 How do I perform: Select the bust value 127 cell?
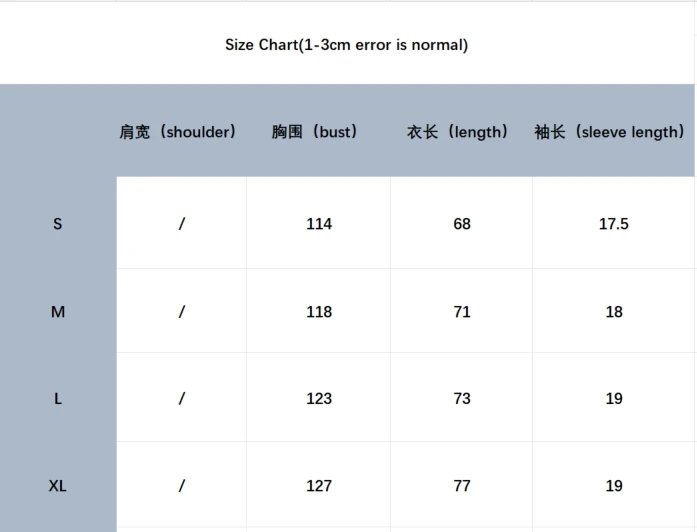pos(319,485)
